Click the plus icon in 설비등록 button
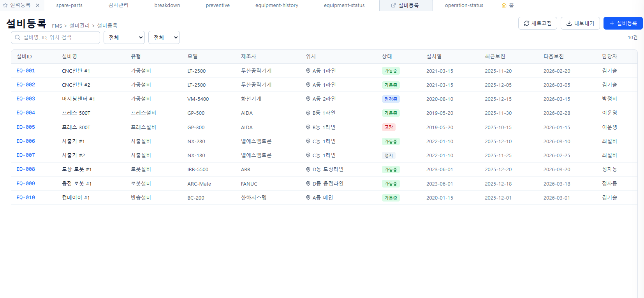Screen dimensions: 644x298 [x=612, y=23]
